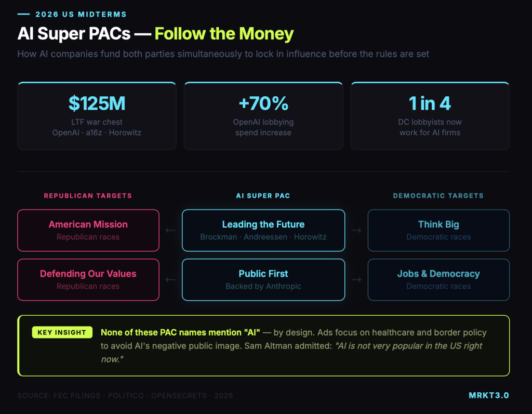
Task: Select the Think Big card
Action: click(x=438, y=230)
